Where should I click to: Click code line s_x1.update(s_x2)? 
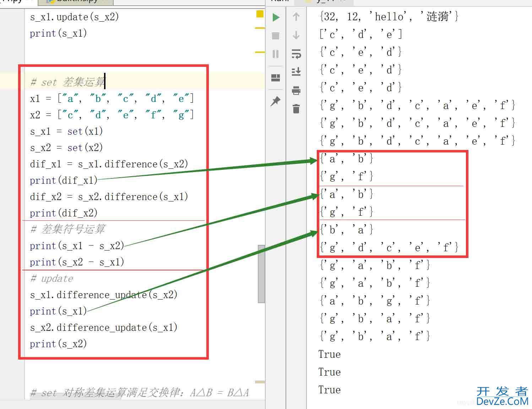[75, 17]
